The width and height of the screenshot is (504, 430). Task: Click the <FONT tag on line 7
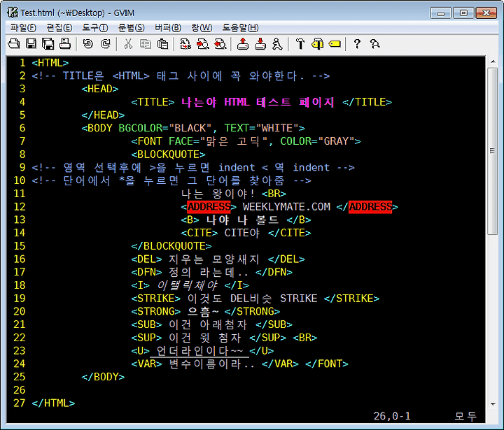pos(146,141)
